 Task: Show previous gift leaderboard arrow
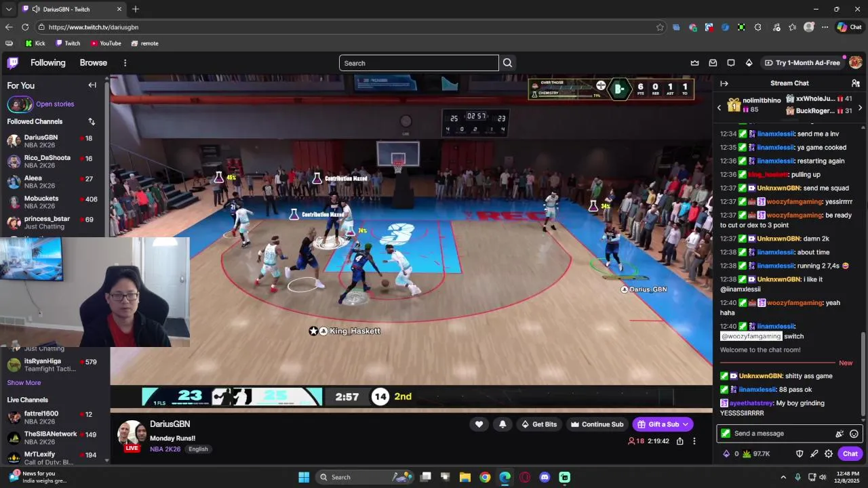coord(719,108)
